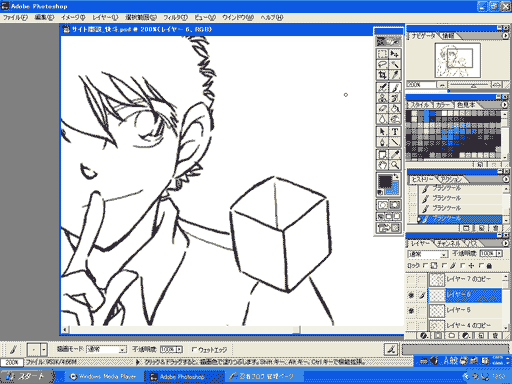Image resolution: width=512 pixels, height=384 pixels.
Task: Select the Paint Bucket tool
Action: click(x=395, y=108)
